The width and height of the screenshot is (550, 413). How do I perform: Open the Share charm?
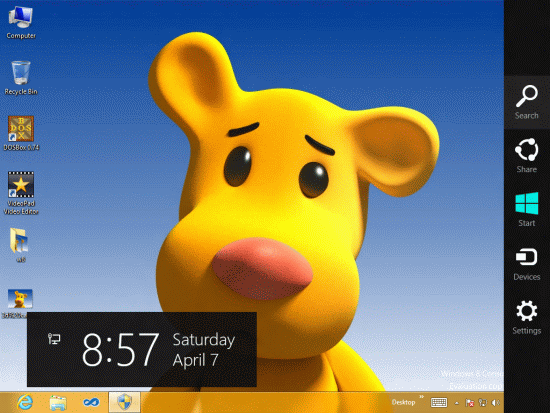point(526,155)
